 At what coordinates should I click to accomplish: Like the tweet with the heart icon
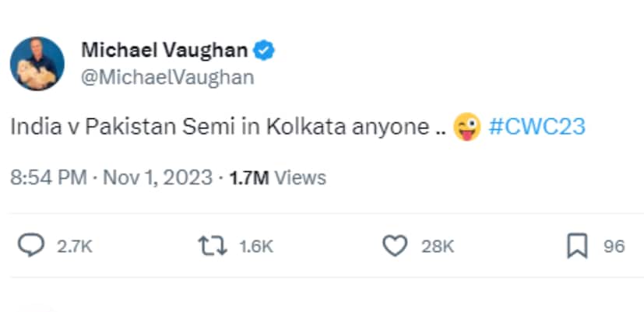point(396,246)
